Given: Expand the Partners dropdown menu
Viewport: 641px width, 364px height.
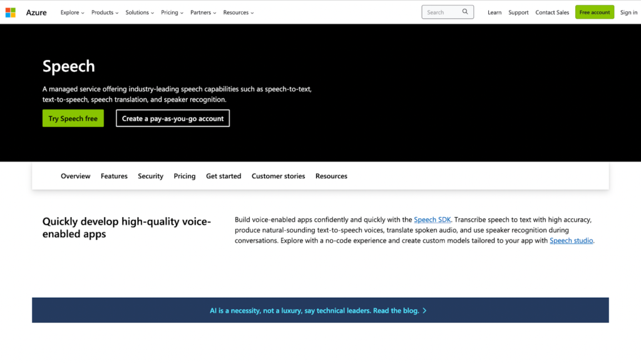Looking at the screenshot, I should 203,13.
